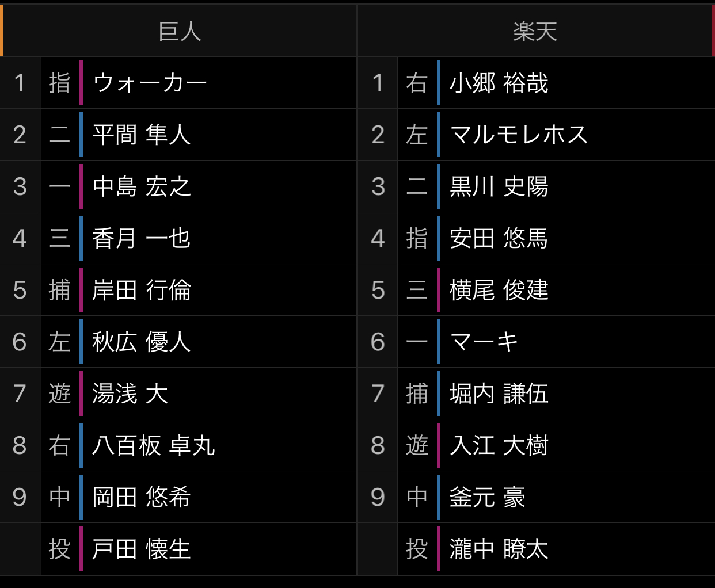715x588 pixels.
Task: Select the 巨人 team header
Action: [x=180, y=31]
